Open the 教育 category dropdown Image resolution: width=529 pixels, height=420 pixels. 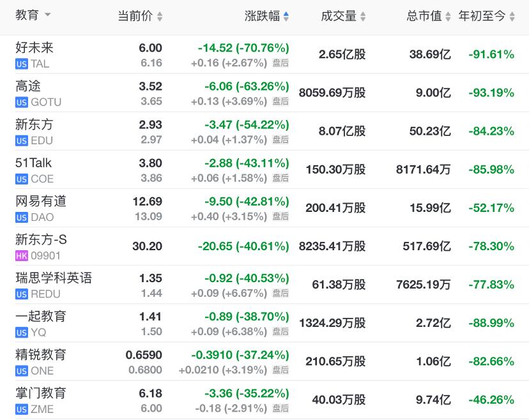point(48,15)
